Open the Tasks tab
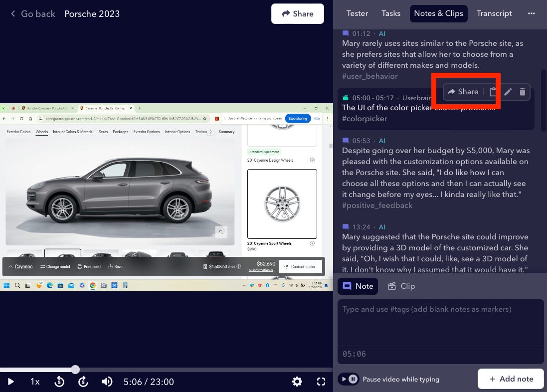This screenshot has height=392, width=547. pos(391,13)
